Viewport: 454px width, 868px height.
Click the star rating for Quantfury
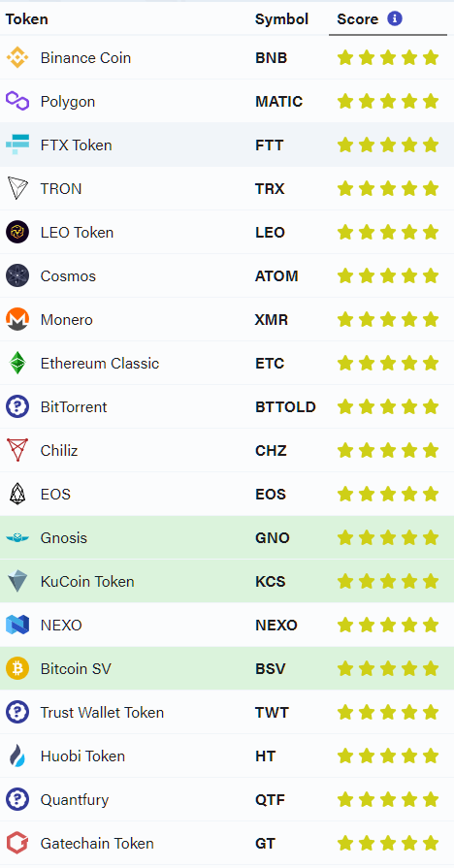(x=388, y=799)
